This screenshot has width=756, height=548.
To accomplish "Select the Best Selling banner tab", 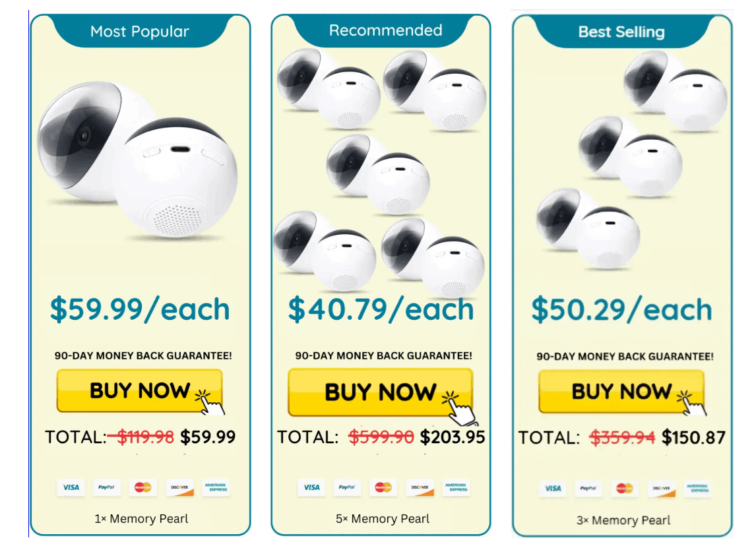I will 621,32.
